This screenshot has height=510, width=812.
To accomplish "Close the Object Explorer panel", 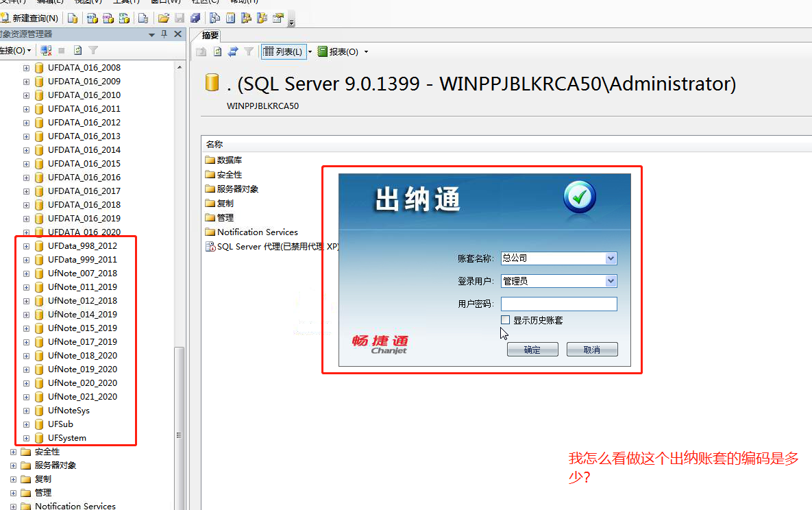I will 177,34.
